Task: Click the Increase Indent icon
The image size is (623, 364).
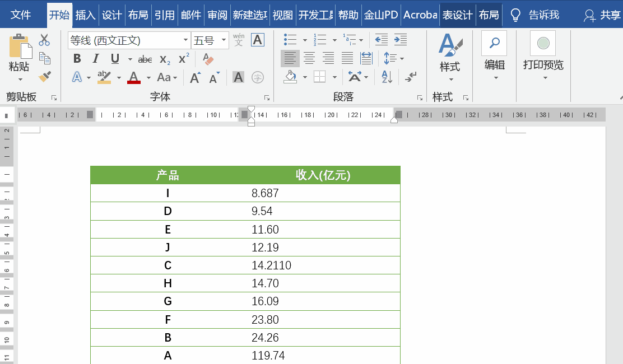Action: coord(400,40)
